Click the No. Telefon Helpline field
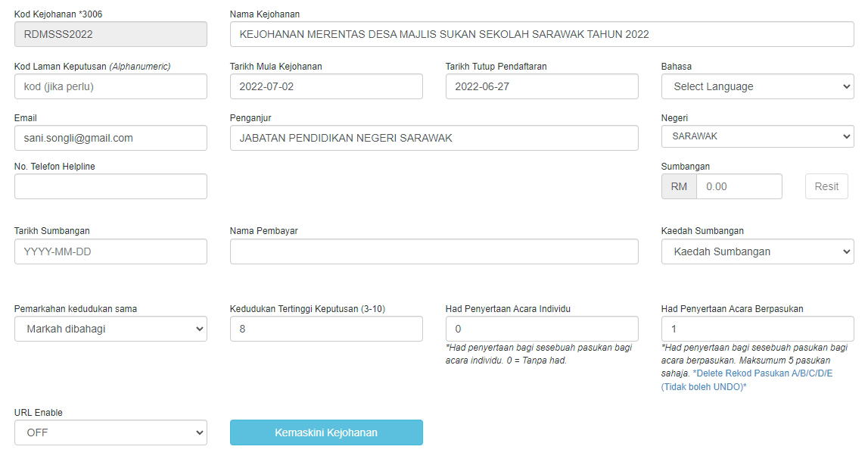Viewport: 868px width, 459px height. tap(110, 186)
